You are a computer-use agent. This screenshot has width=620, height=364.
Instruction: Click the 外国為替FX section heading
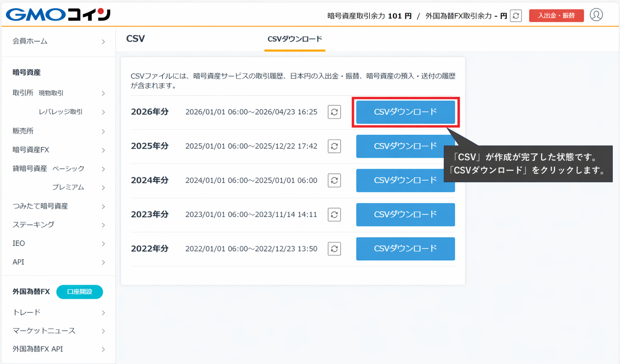31,292
